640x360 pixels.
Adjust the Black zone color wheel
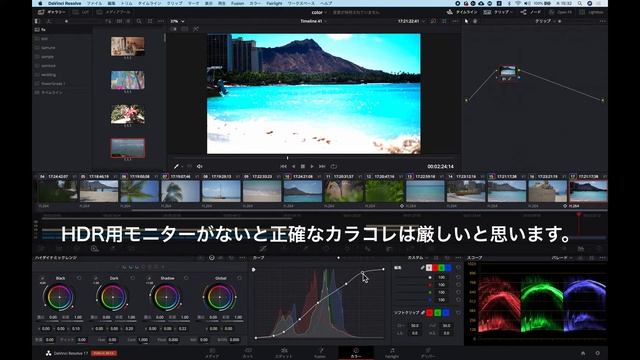[60, 297]
